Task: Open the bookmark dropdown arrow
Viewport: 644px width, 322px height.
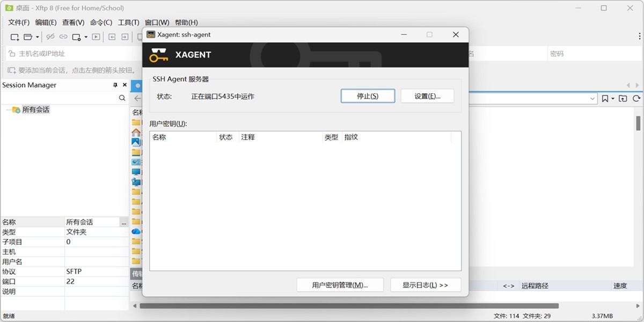Action: click(x=613, y=98)
